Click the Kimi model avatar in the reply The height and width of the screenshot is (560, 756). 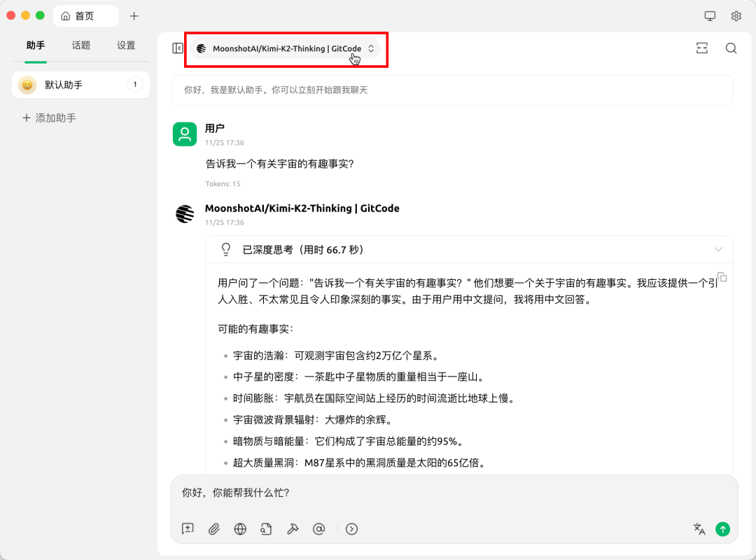pyautogui.click(x=185, y=213)
